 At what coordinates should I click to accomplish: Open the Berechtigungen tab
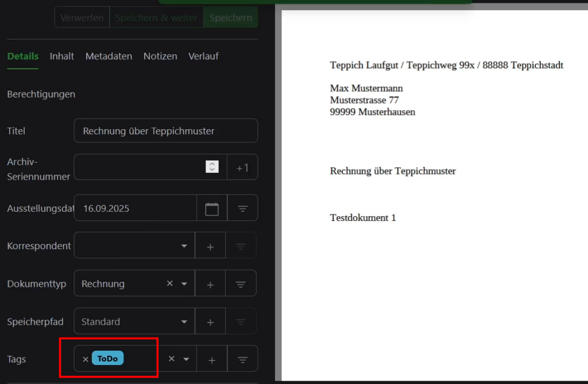click(41, 94)
